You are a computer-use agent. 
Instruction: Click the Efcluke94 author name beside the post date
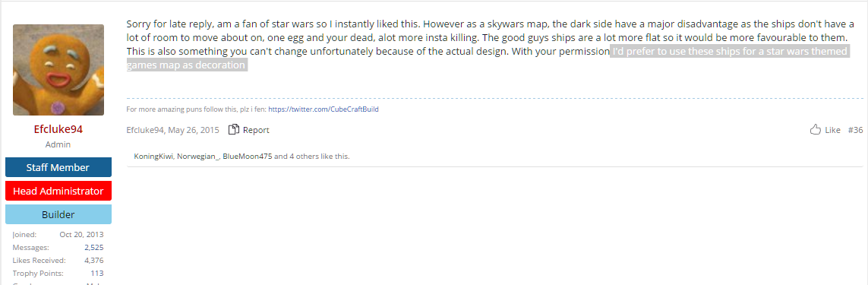[x=145, y=130]
